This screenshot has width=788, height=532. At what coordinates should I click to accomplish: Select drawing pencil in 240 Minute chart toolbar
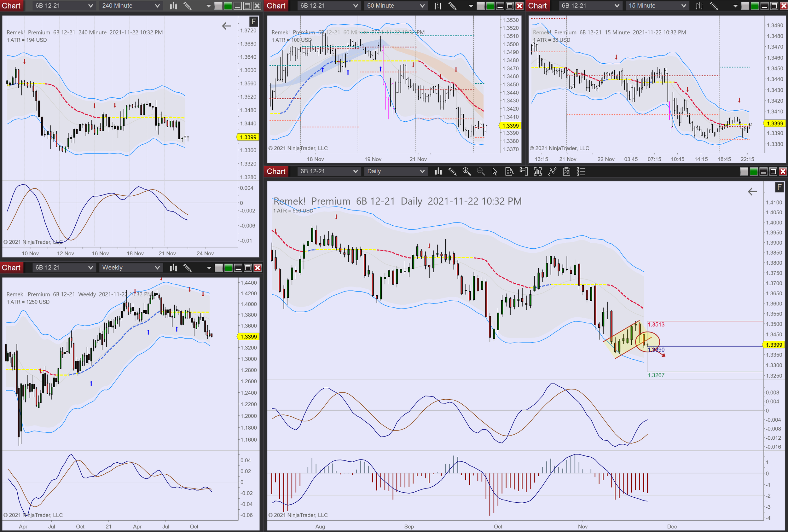tap(188, 6)
